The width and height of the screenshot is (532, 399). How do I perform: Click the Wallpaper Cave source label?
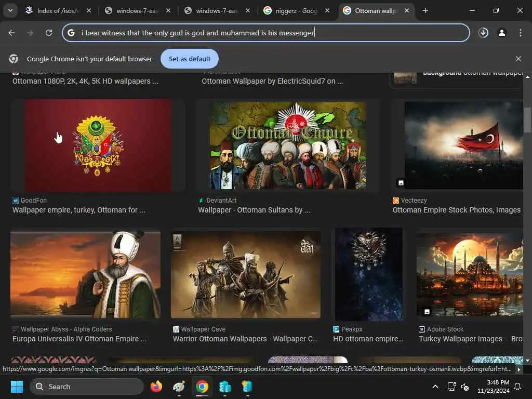tap(203, 329)
